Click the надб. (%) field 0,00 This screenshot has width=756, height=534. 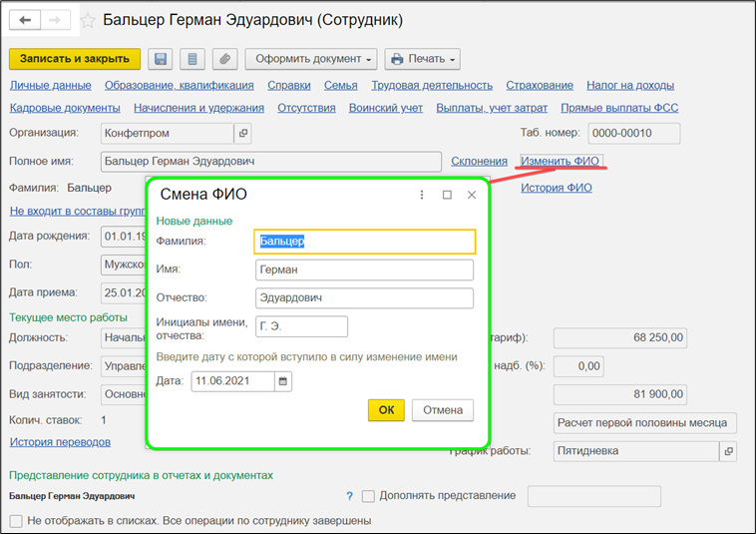pos(578,366)
